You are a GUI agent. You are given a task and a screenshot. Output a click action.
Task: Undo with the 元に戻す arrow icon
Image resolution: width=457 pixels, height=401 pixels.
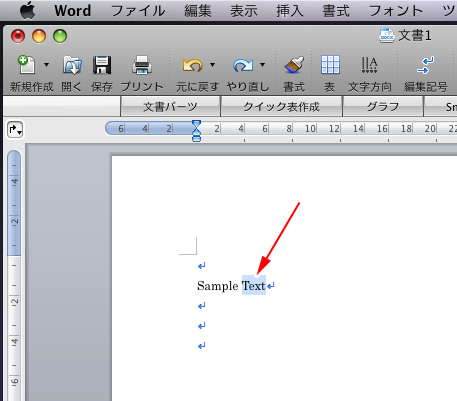192,65
